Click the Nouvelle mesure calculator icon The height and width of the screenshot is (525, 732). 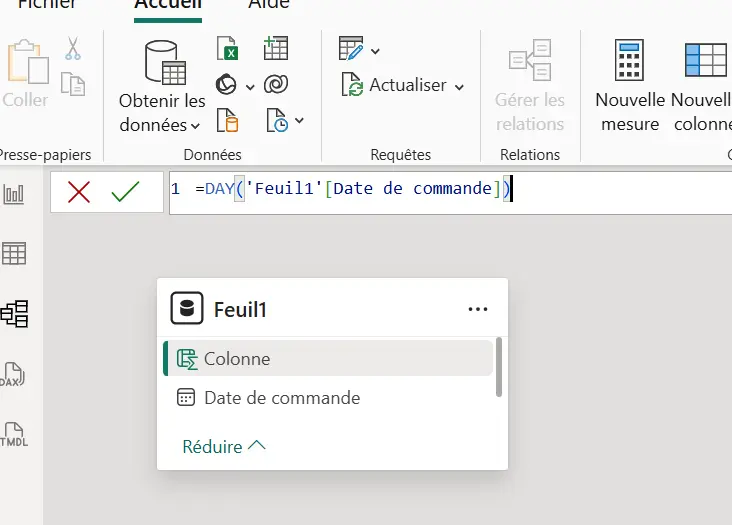pyautogui.click(x=629, y=60)
